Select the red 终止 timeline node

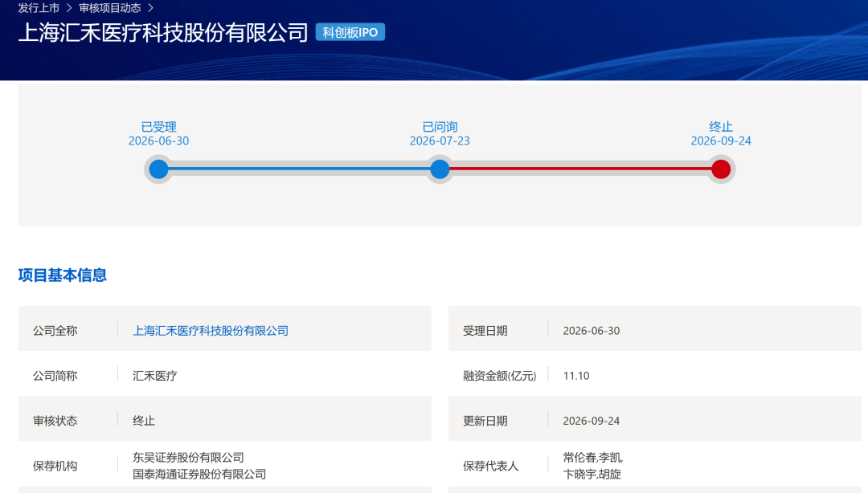click(721, 169)
